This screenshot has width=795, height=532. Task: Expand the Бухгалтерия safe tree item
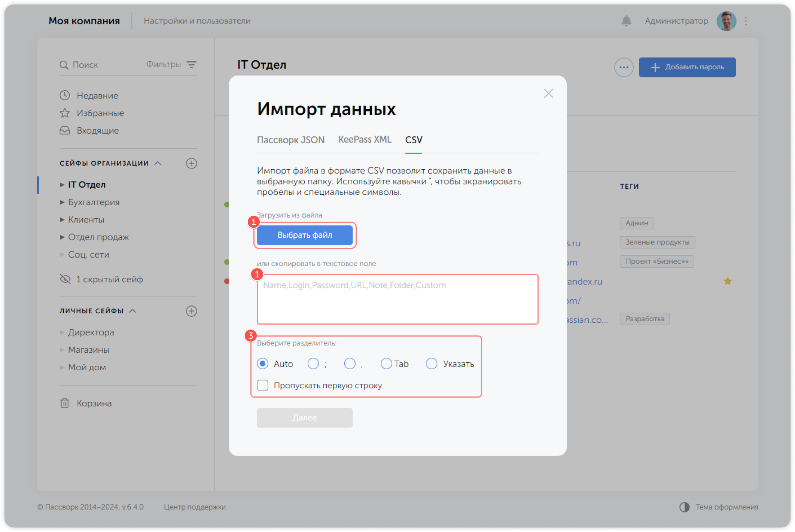coord(62,202)
